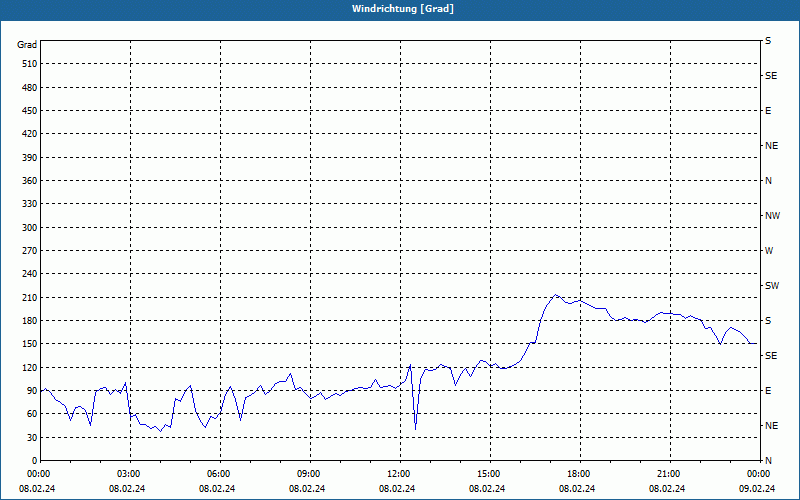Select '00:00' label above date 09.02.24
The width and height of the screenshot is (800, 500).
click(x=759, y=473)
